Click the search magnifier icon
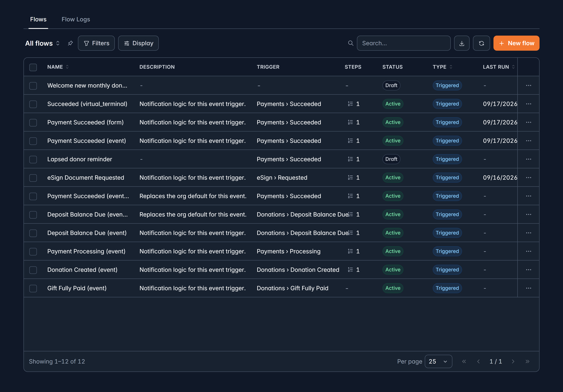 click(x=351, y=43)
